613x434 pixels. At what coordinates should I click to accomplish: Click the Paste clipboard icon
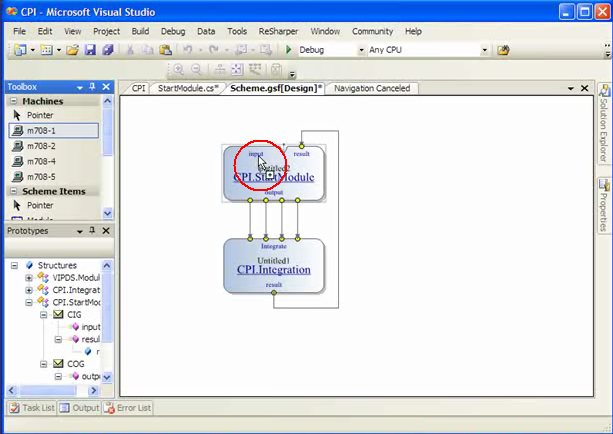166,50
